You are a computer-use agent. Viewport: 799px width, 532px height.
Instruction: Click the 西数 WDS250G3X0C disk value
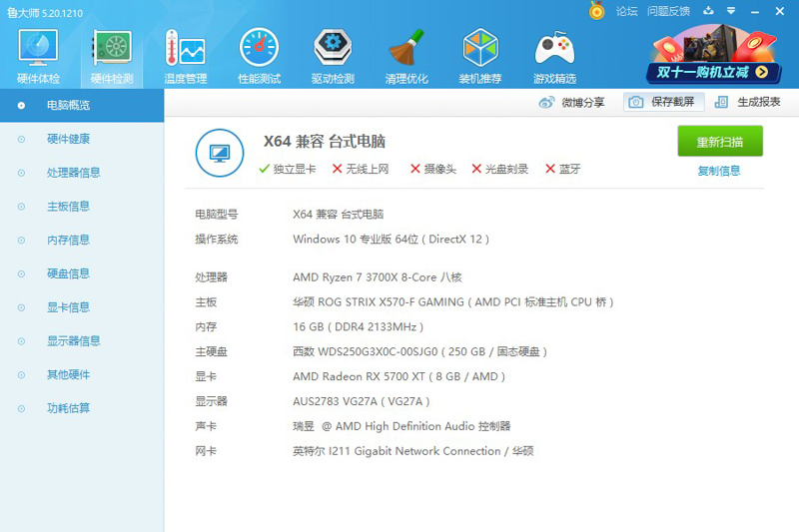[x=419, y=351]
